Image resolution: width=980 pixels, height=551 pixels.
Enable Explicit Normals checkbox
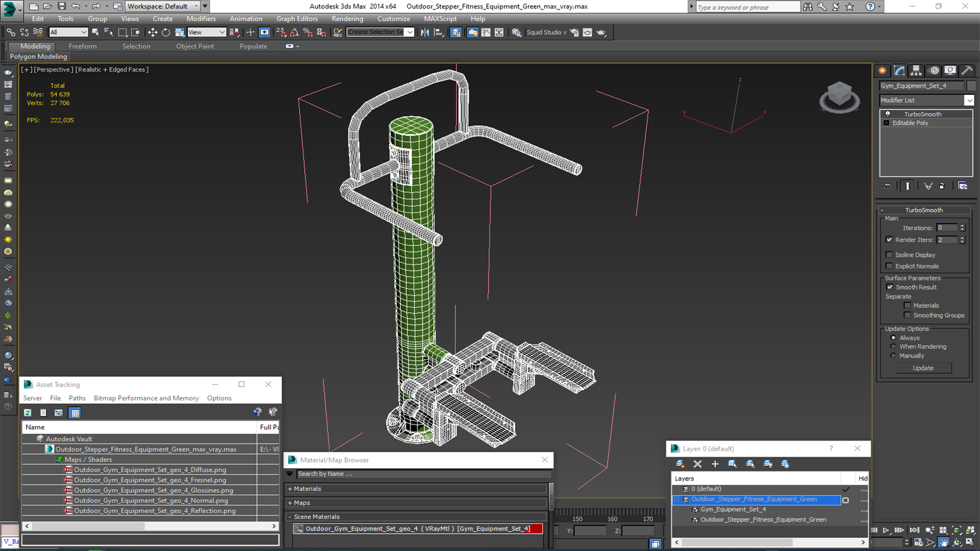click(889, 266)
